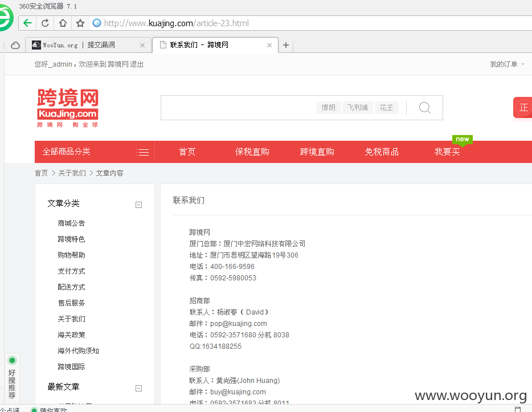Click the site identity icon in address bar
The image size is (532, 412).
tap(97, 23)
